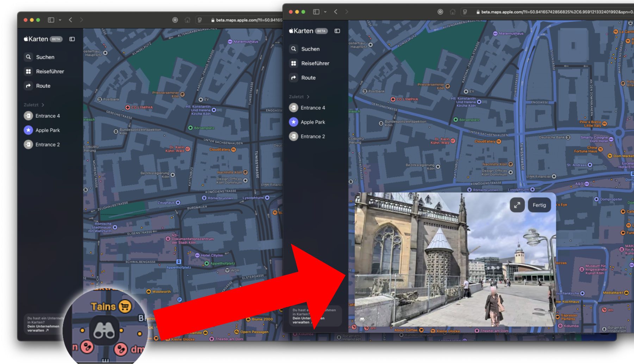Click Safari back arrow in front window
This screenshot has width=634, height=364.
click(336, 12)
